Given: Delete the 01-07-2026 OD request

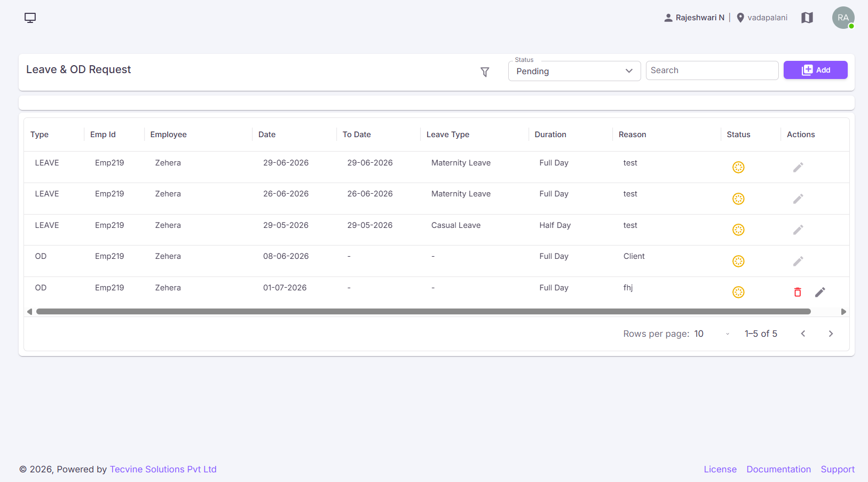Looking at the screenshot, I should tap(798, 292).
